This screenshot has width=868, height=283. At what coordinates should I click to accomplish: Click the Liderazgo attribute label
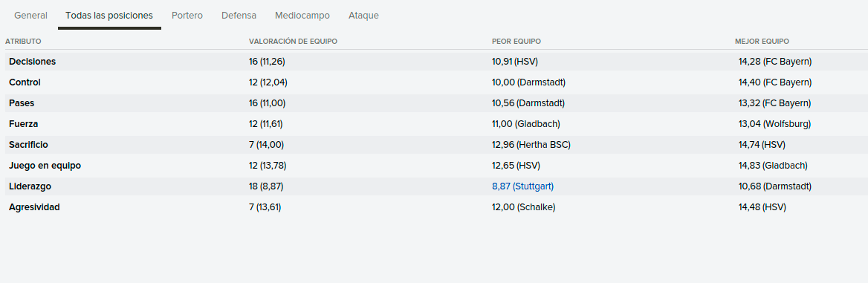click(x=30, y=186)
